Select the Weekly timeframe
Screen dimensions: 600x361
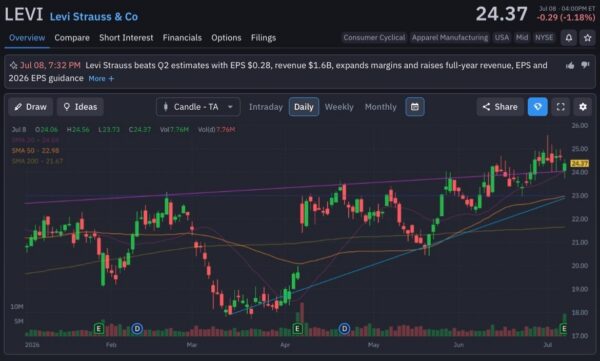[x=339, y=107]
